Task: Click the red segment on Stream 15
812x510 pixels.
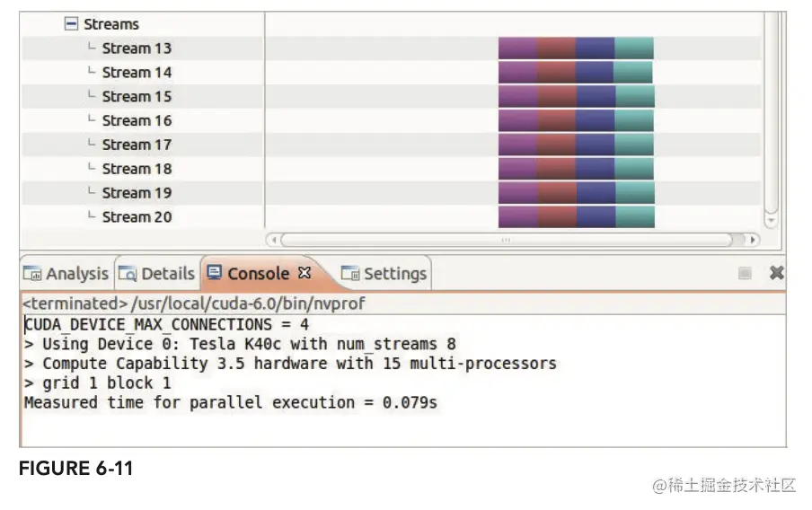Action: pos(557,97)
